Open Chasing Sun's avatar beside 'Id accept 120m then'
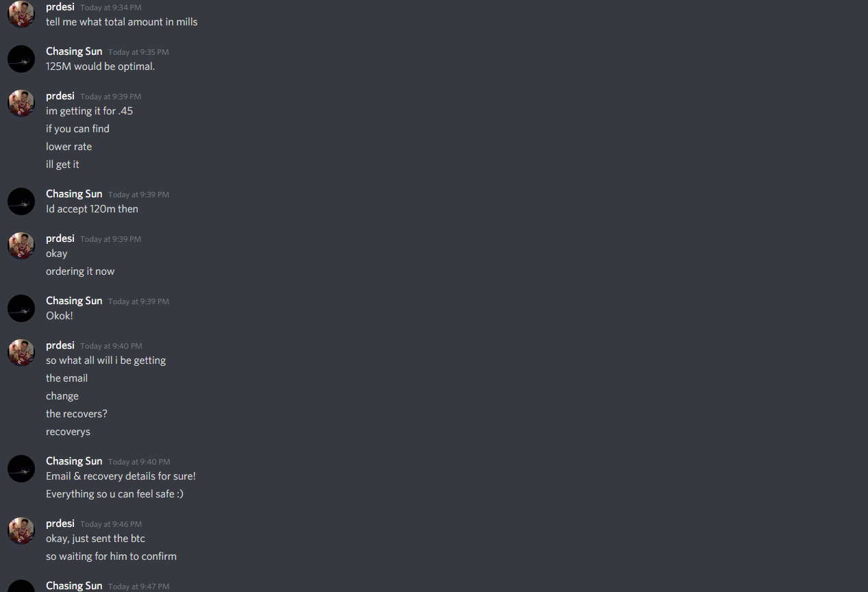 coord(21,201)
